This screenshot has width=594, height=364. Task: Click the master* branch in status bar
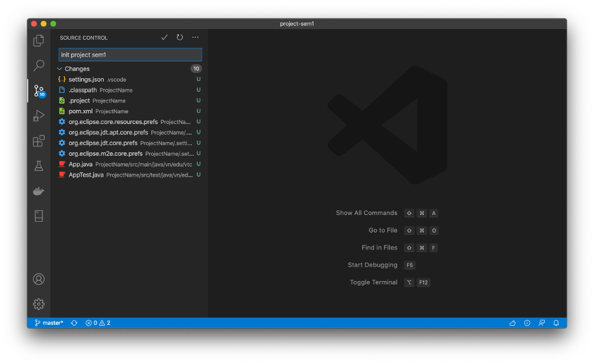49,323
